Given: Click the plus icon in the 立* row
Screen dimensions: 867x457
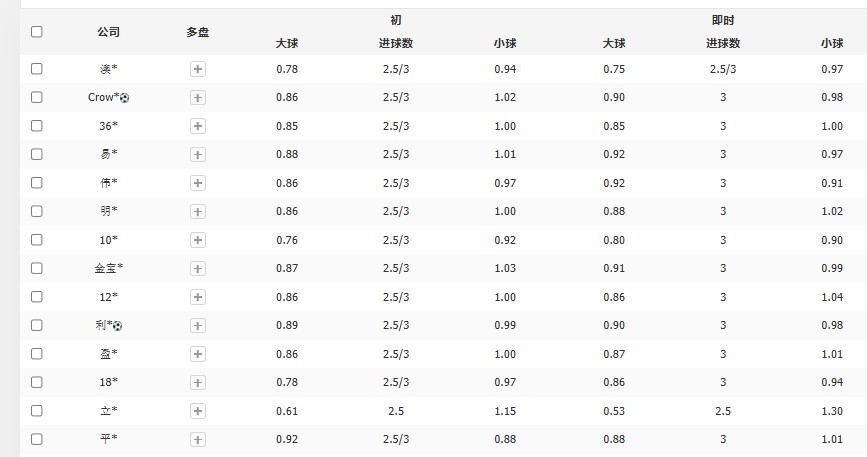Looking at the screenshot, I should 198,411.
